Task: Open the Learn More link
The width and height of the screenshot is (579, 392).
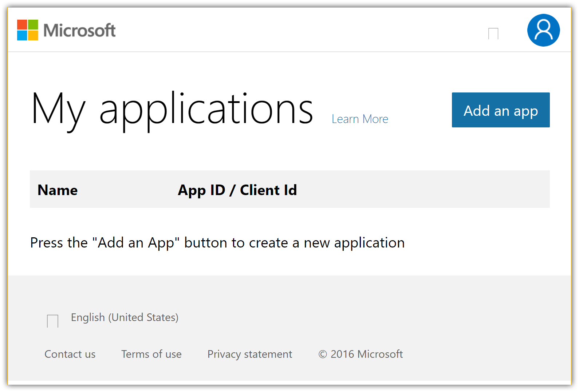Action: (360, 119)
